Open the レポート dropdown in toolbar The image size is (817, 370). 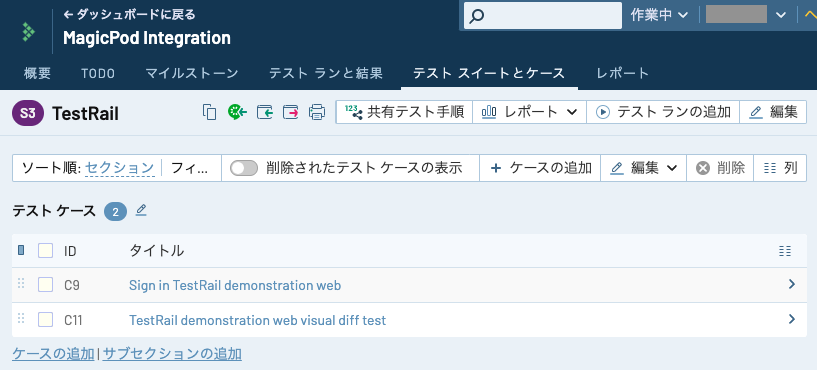click(x=529, y=112)
